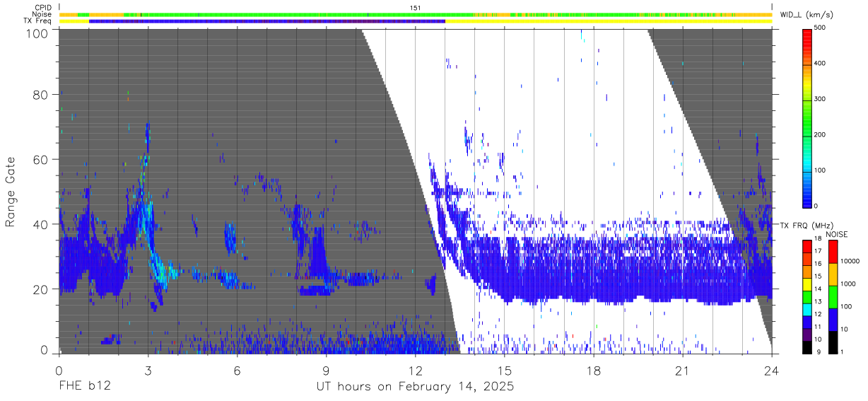This screenshot has height=401, width=868.
Task: Click the 12 hour tick on time axis
Action: coord(415,371)
